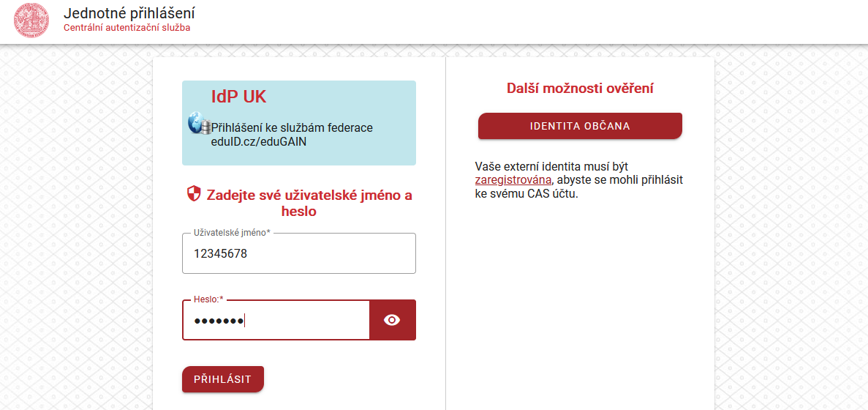Click the Jednotné přihlášení page title
The height and width of the screenshot is (410, 868).
tap(129, 13)
